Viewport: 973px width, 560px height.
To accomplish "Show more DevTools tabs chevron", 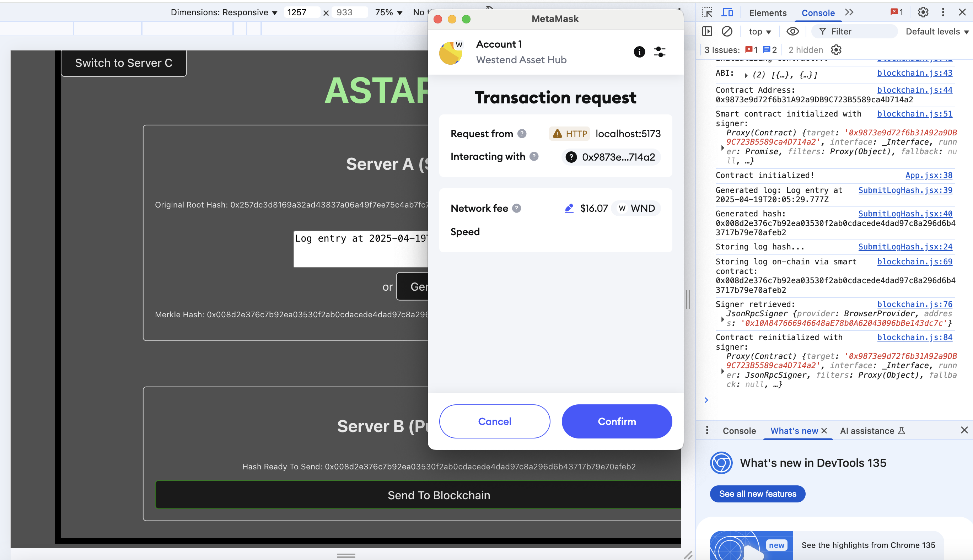I will (849, 12).
